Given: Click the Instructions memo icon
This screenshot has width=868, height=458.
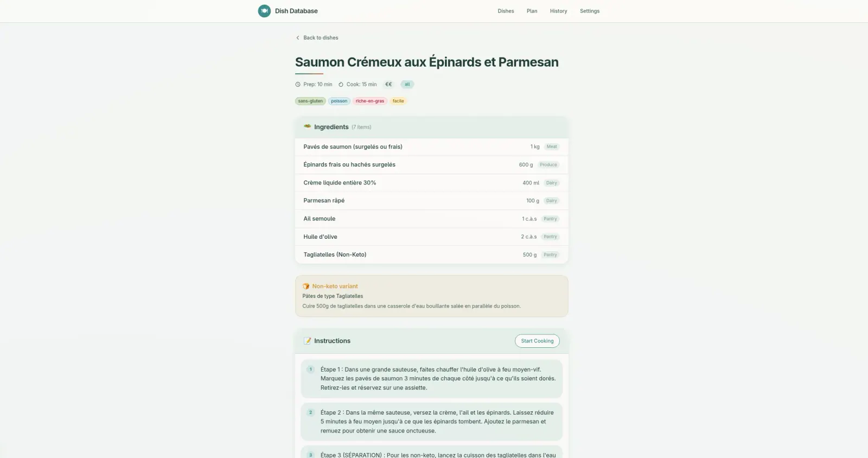Looking at the screenshot, I should tap(308, 341).
